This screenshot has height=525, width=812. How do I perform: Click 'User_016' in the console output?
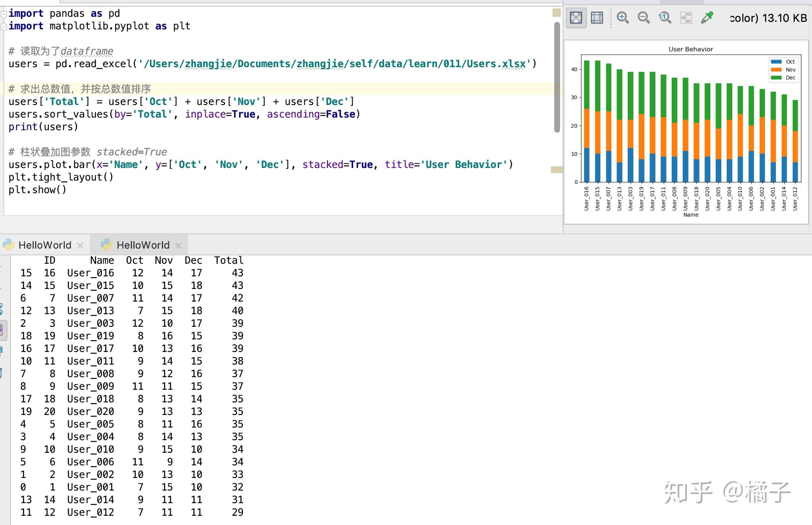[91, 273]
